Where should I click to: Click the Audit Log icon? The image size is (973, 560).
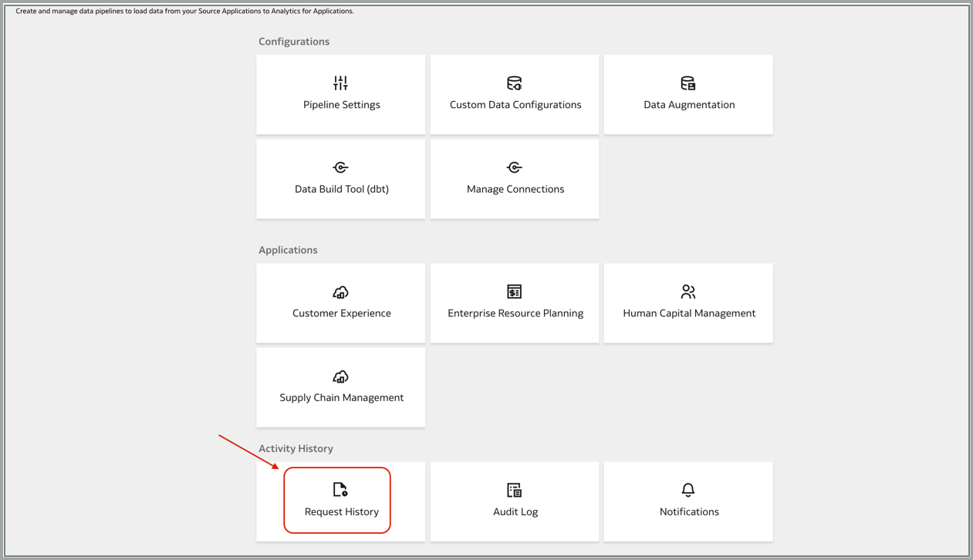tap(514, 490)
